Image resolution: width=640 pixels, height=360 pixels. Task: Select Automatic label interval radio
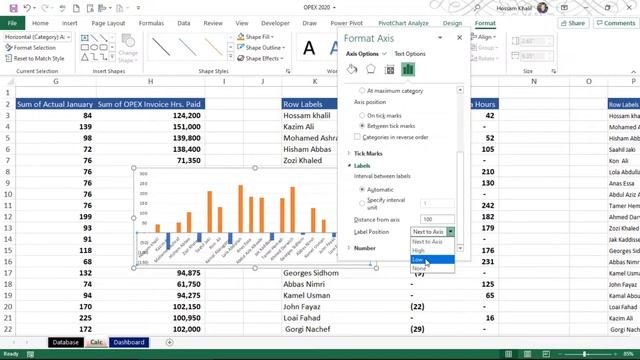362,189
